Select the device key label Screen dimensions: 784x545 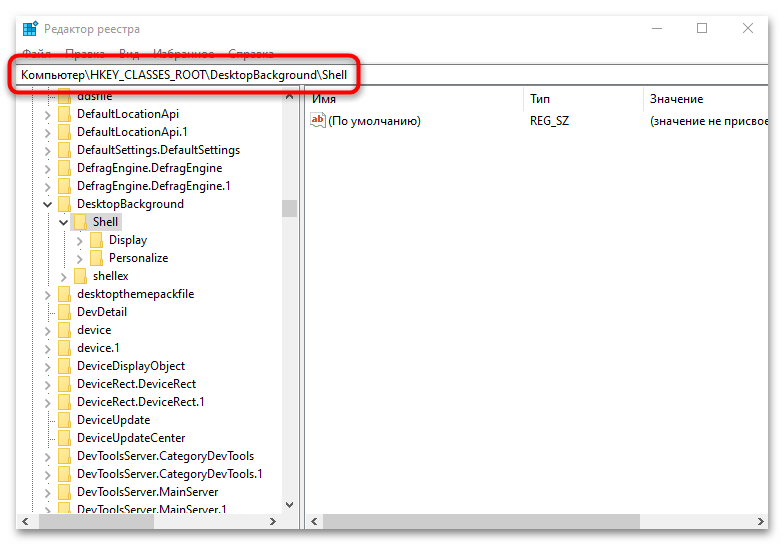94,330
